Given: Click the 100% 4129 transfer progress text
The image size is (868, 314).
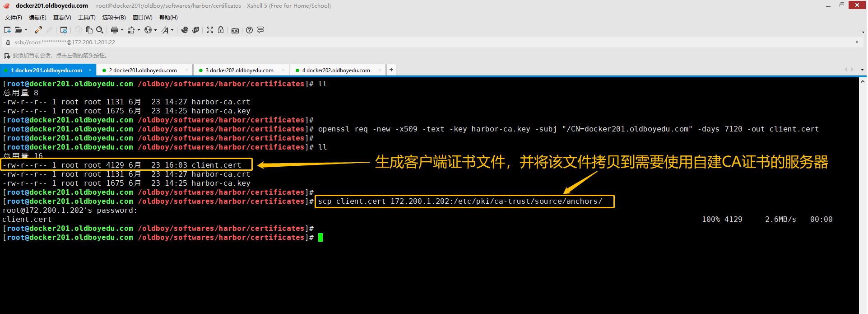Looking at the screenshot, I should point(722,220).
